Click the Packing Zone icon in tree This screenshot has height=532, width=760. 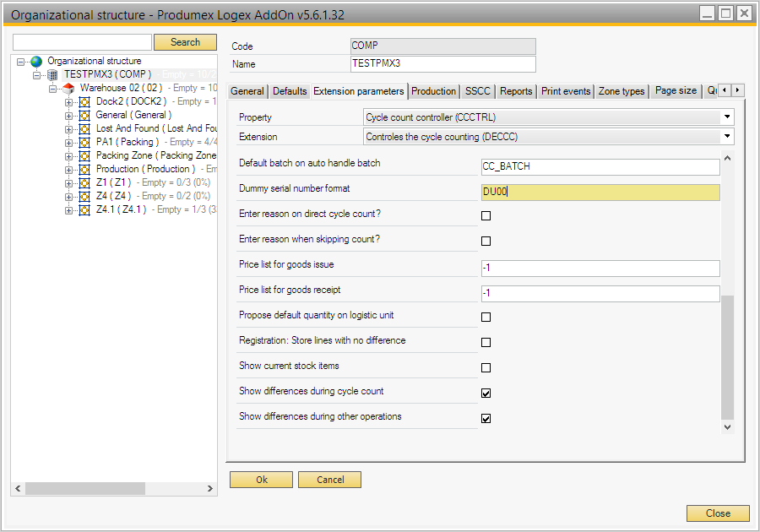(84, 156)
